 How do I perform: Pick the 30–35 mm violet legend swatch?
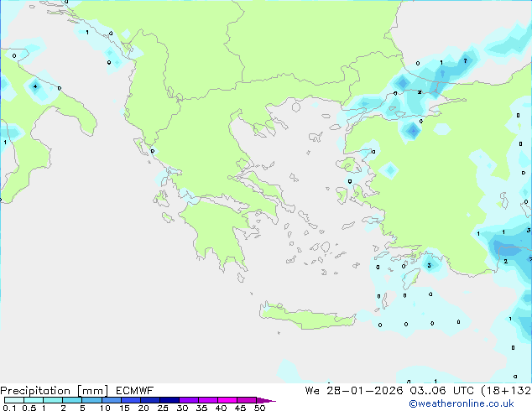click(x=188, y=400)
